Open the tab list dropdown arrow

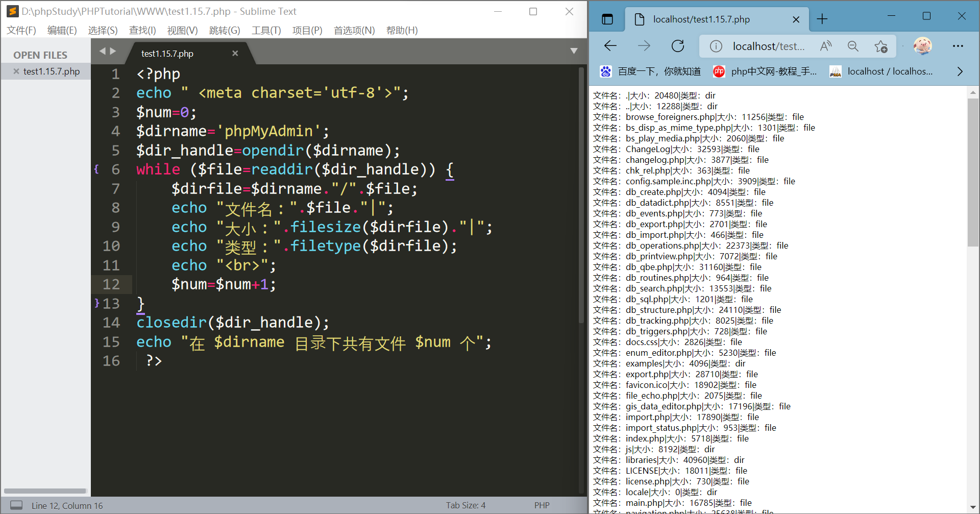click(x=574, y=51)
